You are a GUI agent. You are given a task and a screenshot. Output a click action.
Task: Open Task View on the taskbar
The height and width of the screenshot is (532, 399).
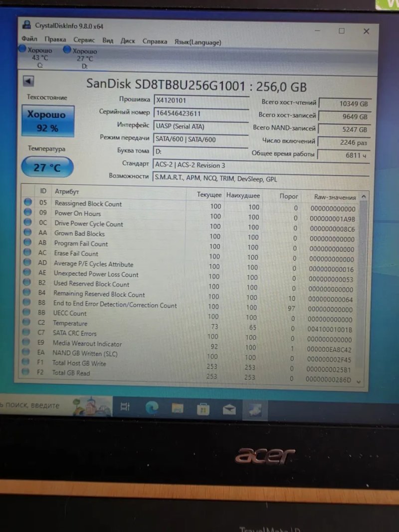pyautogui.click(x=125, y=406)
